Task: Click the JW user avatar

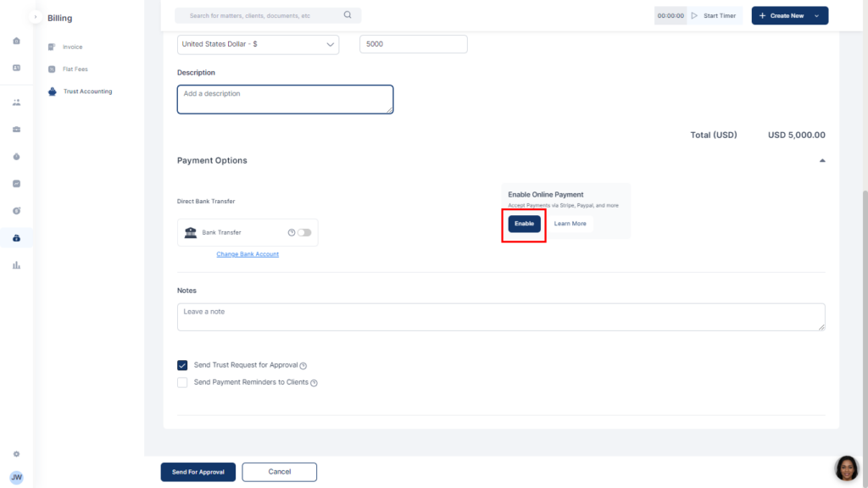Action: point(16,477)
